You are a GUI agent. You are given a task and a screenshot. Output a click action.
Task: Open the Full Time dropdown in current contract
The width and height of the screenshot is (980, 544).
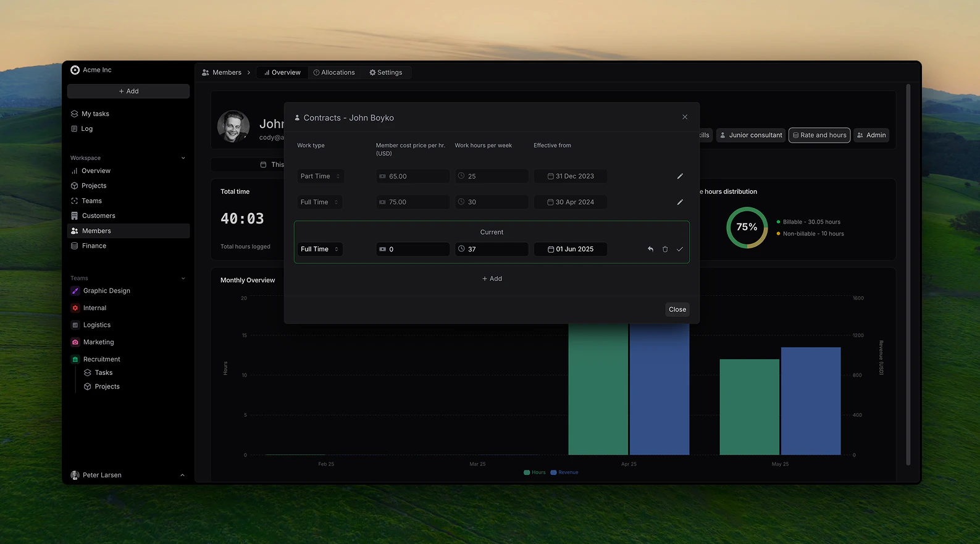[x=320, y=249]
